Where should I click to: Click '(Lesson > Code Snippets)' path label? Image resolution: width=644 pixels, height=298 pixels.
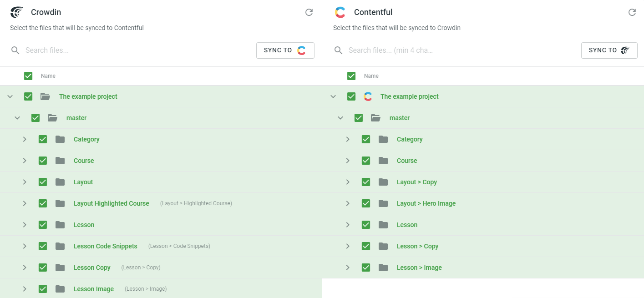179,246
